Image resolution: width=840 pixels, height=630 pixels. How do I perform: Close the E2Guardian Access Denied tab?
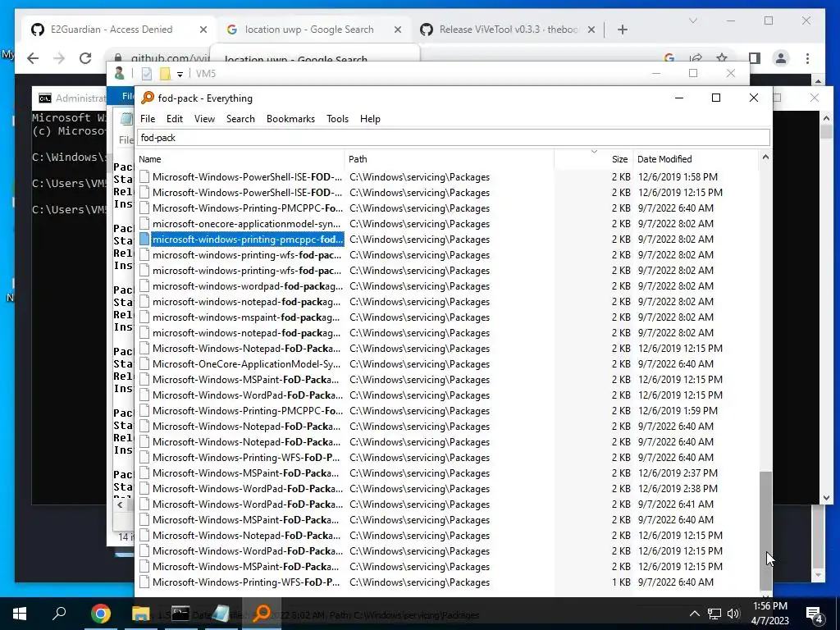point(203,30)
